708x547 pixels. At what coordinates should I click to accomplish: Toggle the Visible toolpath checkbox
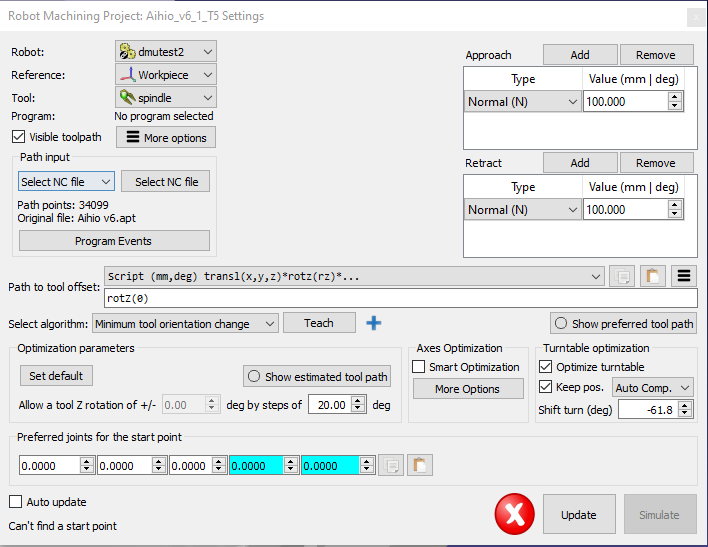pos(18,137)
